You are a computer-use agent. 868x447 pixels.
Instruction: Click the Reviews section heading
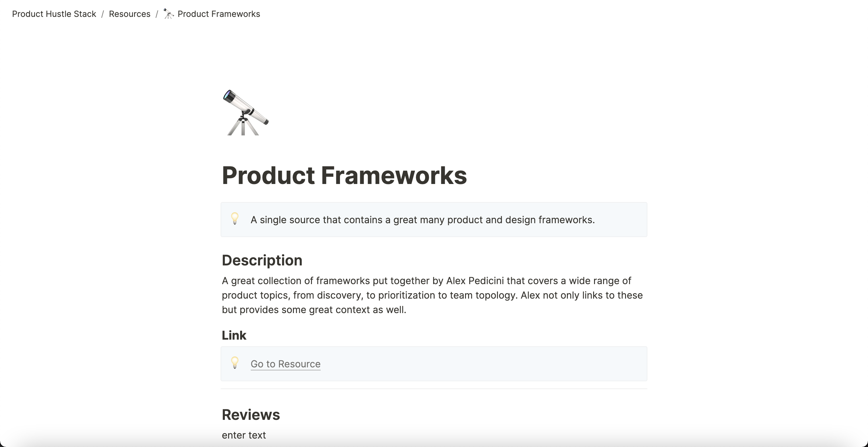coord(251,414)
